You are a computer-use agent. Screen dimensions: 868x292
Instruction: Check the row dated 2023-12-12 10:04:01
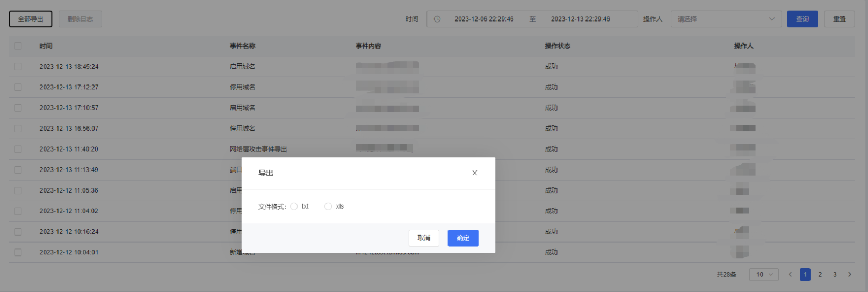pyautogui.click(x=18, y=252)
